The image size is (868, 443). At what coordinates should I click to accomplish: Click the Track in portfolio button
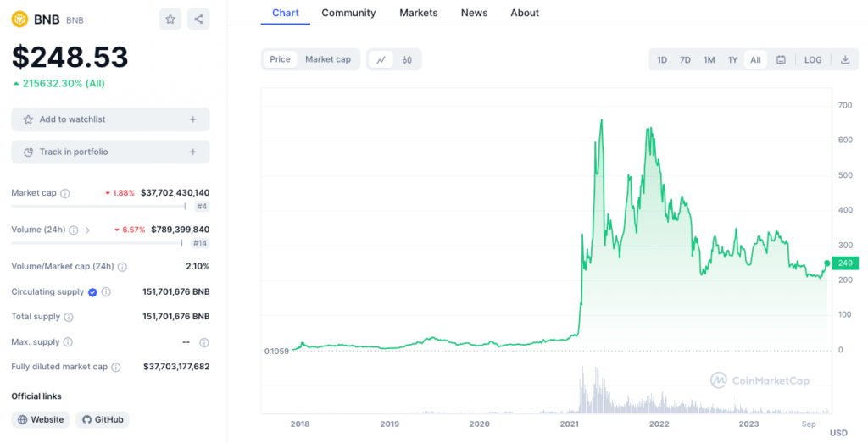[x=110, y=152]
